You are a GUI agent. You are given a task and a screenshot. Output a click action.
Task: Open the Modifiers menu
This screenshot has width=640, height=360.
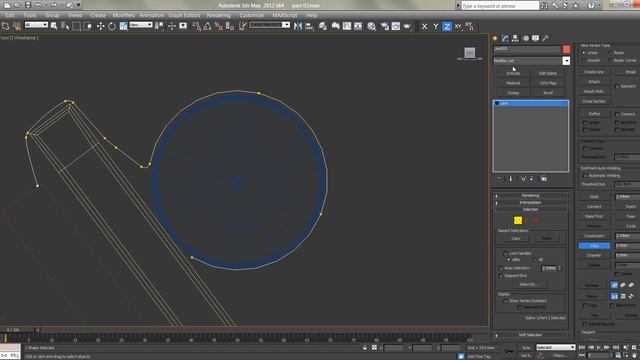coord(123,15)
